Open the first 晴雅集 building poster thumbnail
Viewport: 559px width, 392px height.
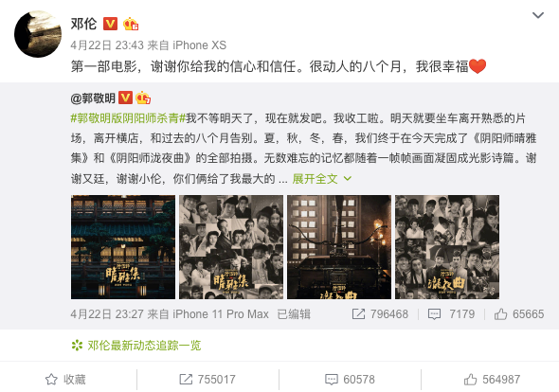click(123, 247)
